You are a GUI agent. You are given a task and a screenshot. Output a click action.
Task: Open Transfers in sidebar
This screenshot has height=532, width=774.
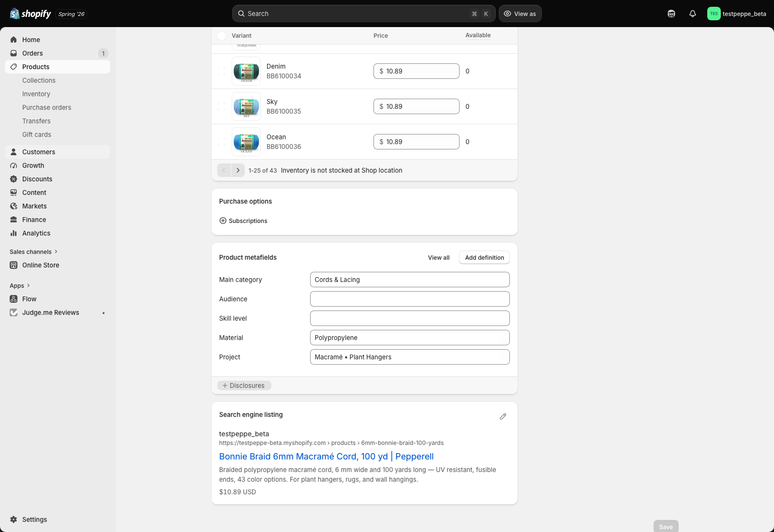point(36,121)
